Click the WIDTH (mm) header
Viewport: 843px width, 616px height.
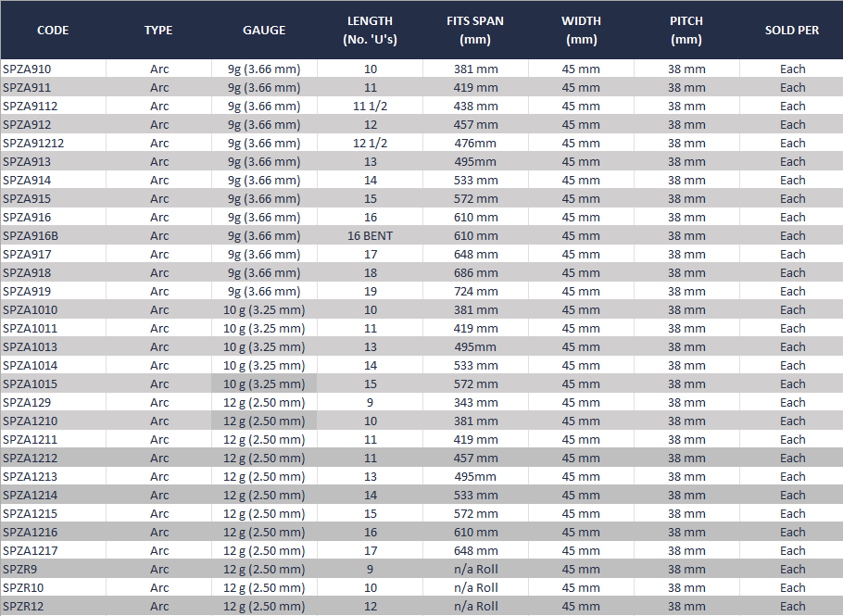(x=581, y=30)
